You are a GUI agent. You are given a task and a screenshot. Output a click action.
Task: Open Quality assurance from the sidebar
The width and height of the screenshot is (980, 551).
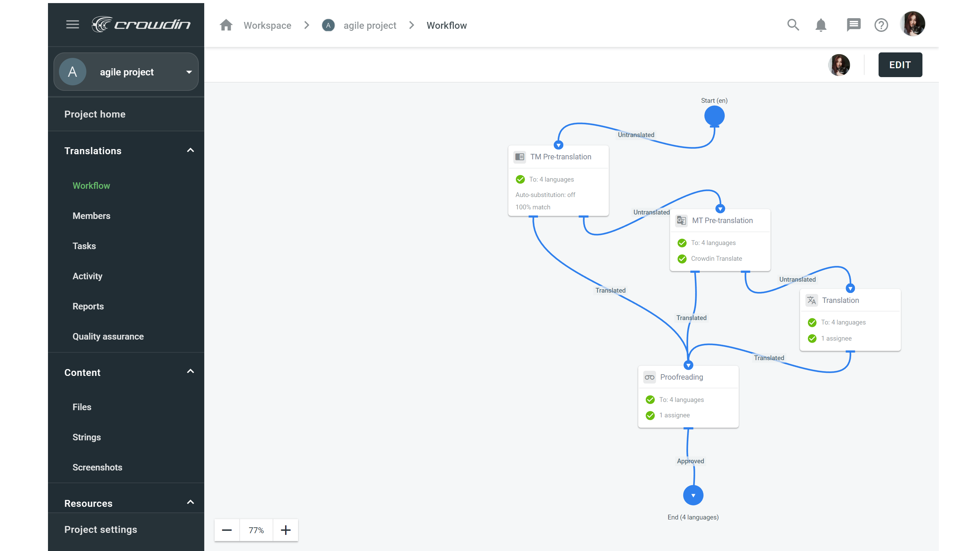tap(108, 336)
